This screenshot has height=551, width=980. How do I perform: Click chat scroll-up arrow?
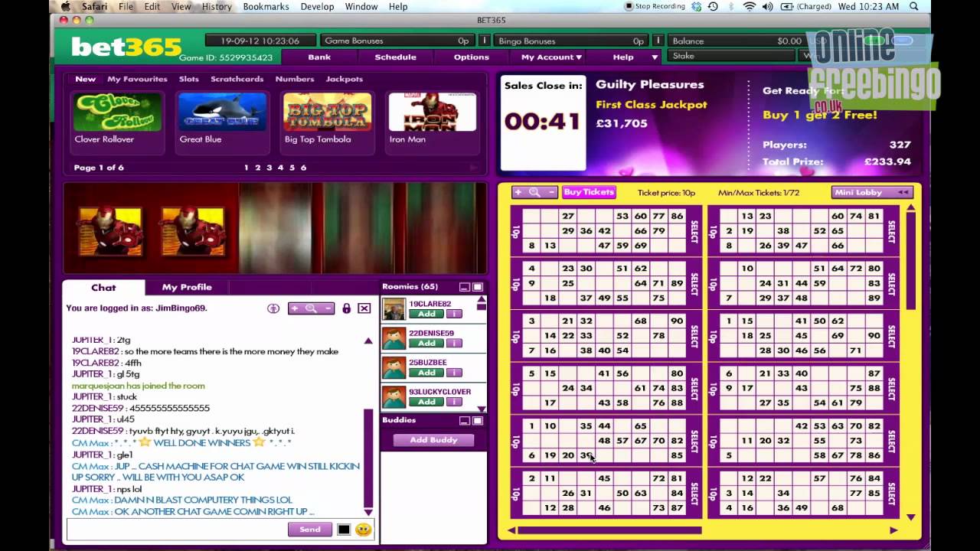point(367,341)
